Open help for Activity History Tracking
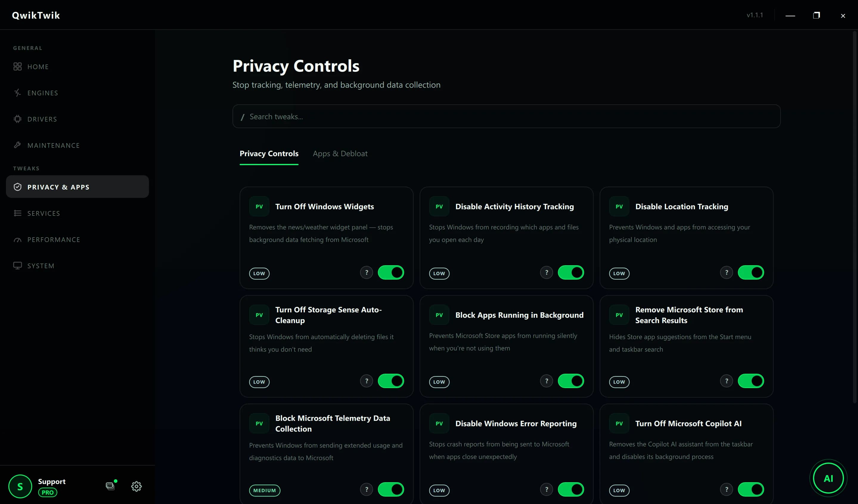858x504 pixels. [x=547, y=272]
